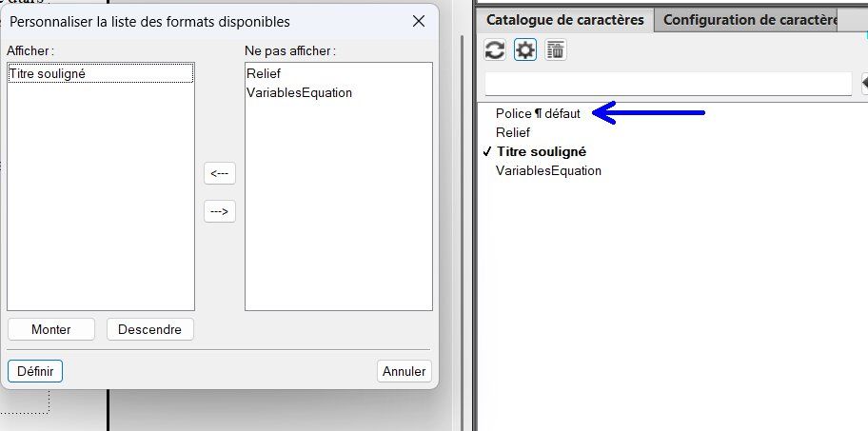Click the catalogue search input field

point(667,84)
